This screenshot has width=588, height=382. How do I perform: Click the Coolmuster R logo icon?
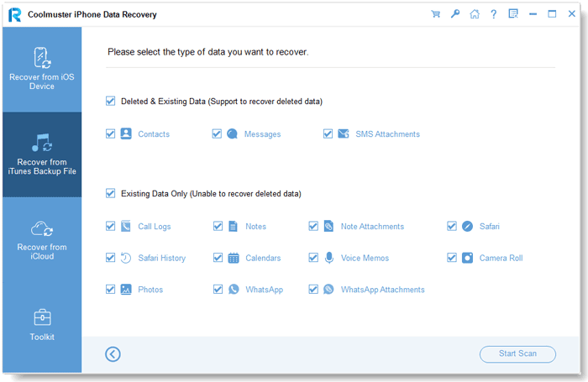click(x=14, y=14)
